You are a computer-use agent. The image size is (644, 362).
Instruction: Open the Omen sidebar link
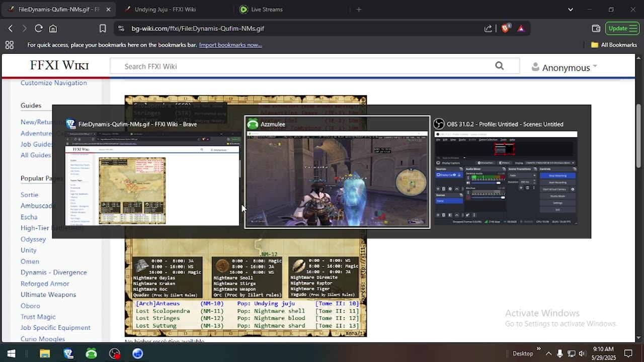(30, 261)
